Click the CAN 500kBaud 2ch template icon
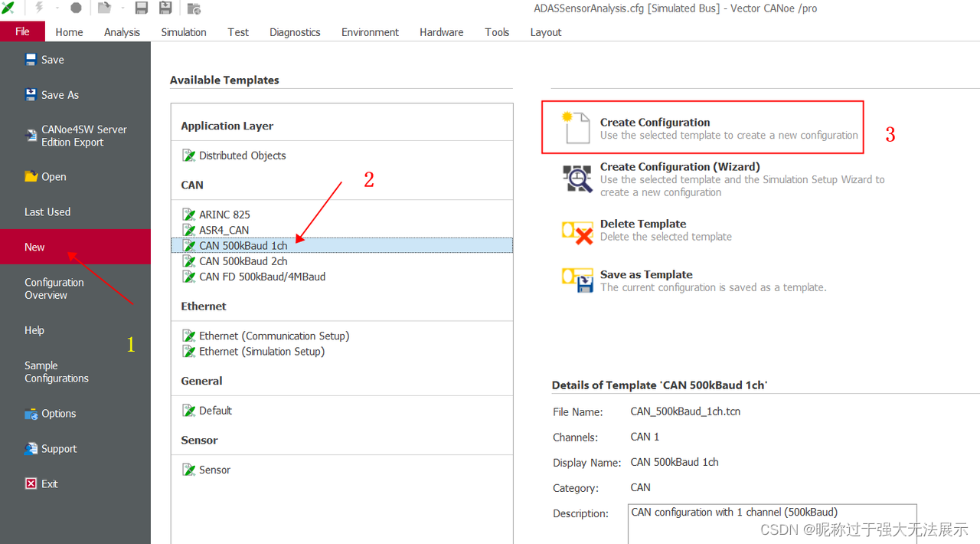 [x=189, y=261]
